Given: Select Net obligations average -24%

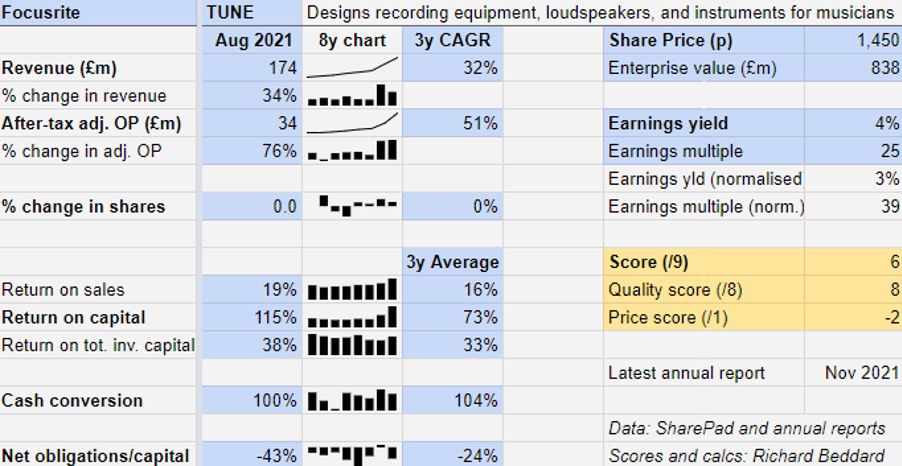Looking at the screenshot, I should click(452, 454).
